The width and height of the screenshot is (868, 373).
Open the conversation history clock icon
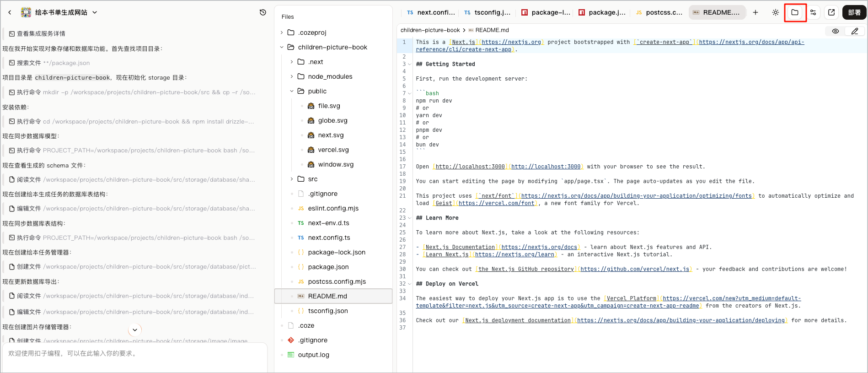(263, 12)
